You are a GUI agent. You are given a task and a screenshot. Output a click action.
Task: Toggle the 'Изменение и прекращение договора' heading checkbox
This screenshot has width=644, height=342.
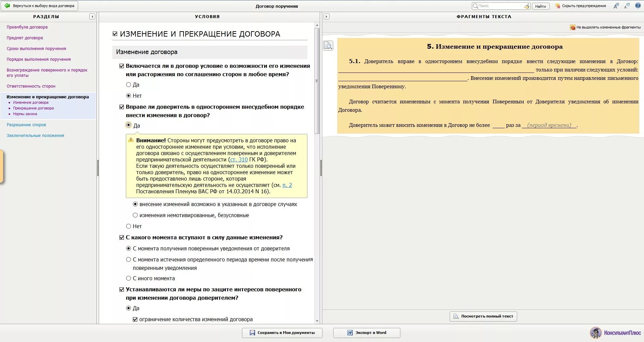click(115, 34)
